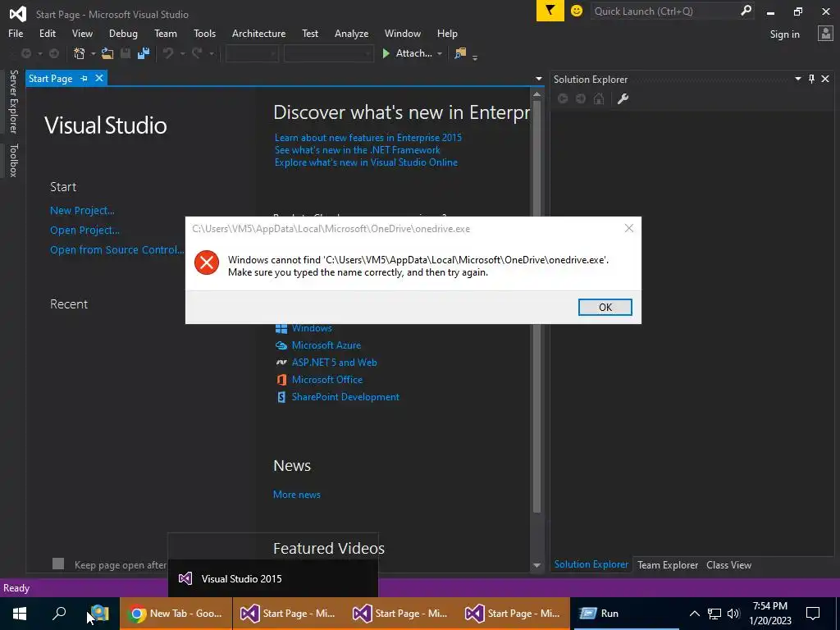840x630 pixels.
Task: Click the taskbar search magnifier
Action: 59,614
